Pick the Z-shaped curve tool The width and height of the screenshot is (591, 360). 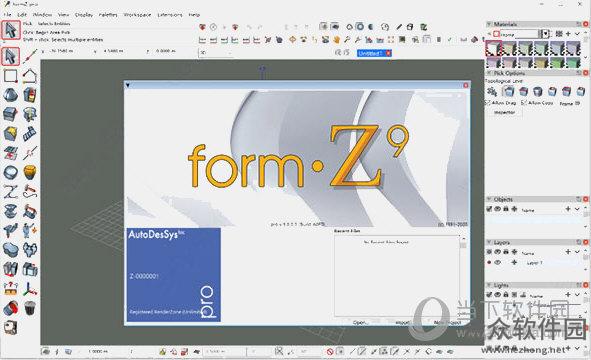point(11,191)
